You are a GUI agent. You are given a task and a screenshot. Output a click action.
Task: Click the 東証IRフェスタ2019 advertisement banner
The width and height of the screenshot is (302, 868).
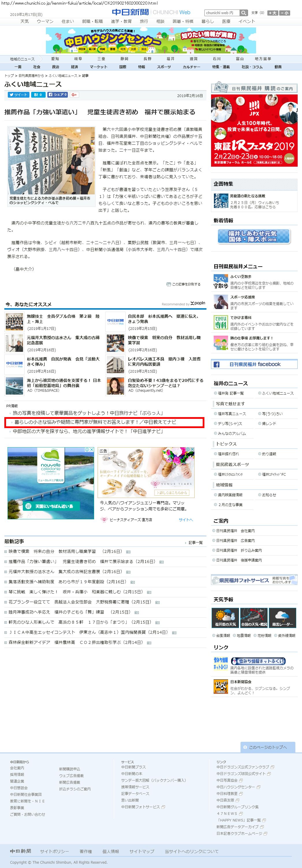coord(254,130)
